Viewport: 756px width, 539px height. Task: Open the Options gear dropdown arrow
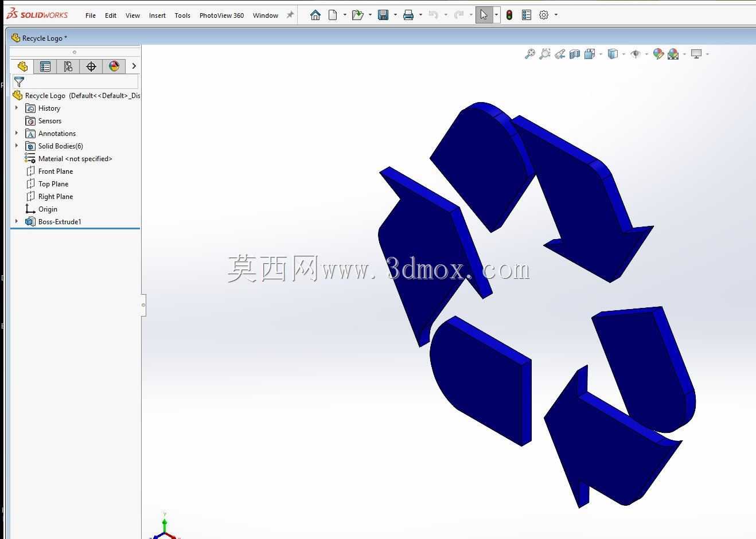[556, 15]
